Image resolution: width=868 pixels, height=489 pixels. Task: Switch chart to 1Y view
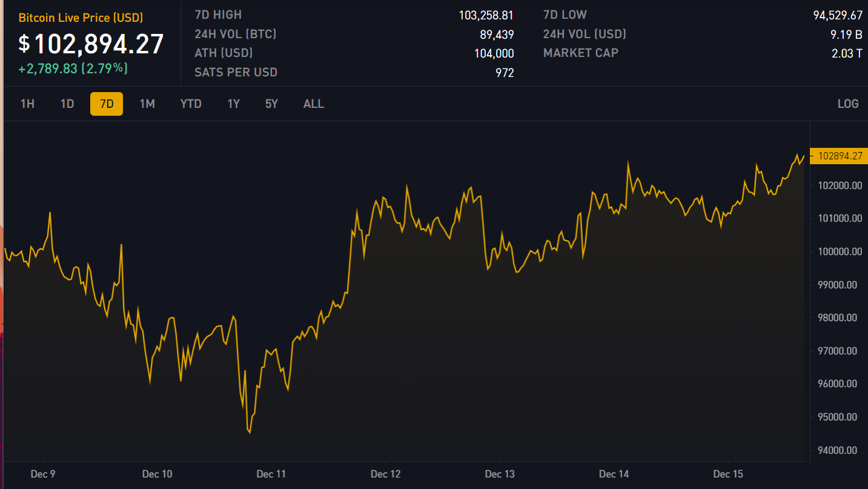pyautogui.click(x=234, y=104)
